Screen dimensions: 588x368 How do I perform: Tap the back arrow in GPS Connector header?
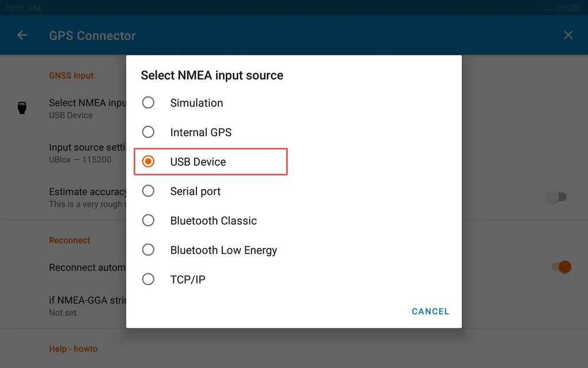[22, 35]
